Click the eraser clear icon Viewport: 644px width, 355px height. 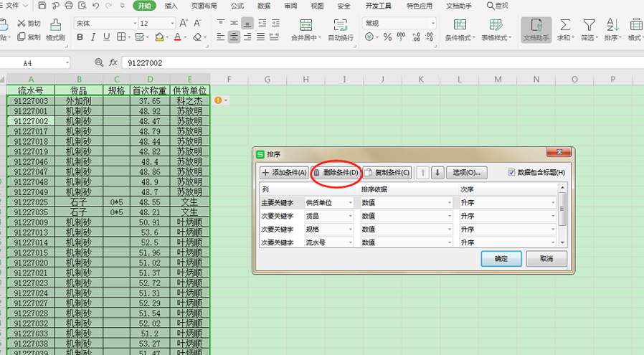pos(197,37)
